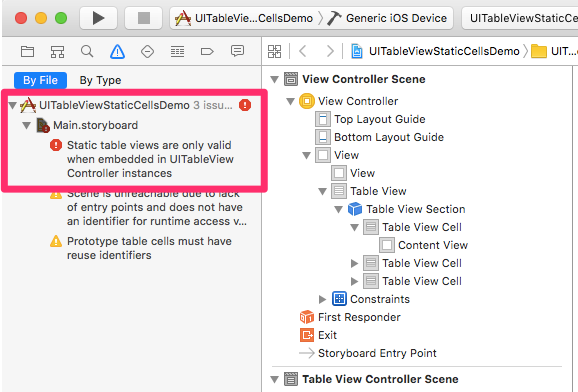Collapse the Main.storyboard issue group
The width and height of the screenshot is (578, 392).
26,125
